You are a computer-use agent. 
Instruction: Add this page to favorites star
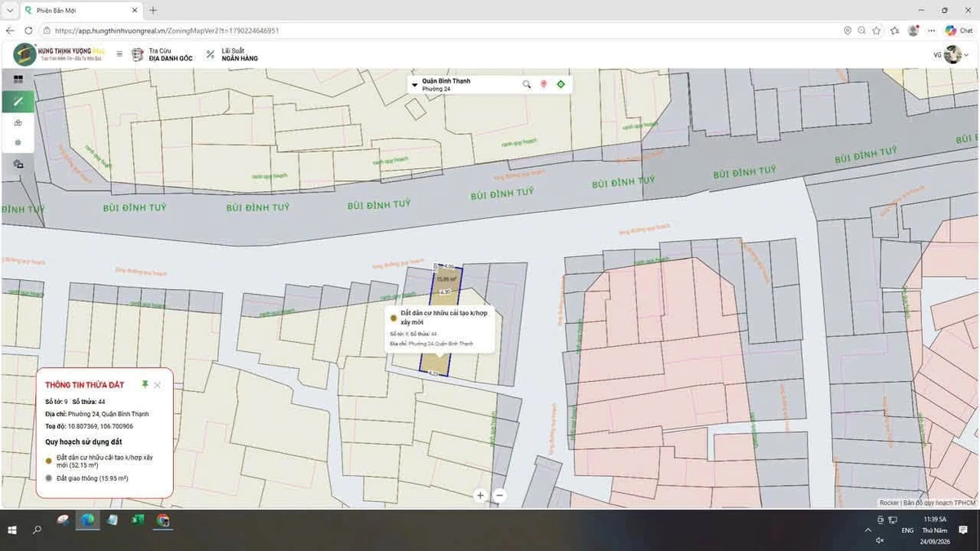(x=875, y=30)
